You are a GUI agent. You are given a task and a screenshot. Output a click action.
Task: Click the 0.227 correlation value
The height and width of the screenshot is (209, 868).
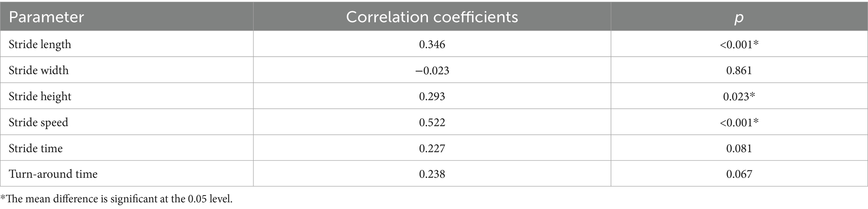[432, 148]
